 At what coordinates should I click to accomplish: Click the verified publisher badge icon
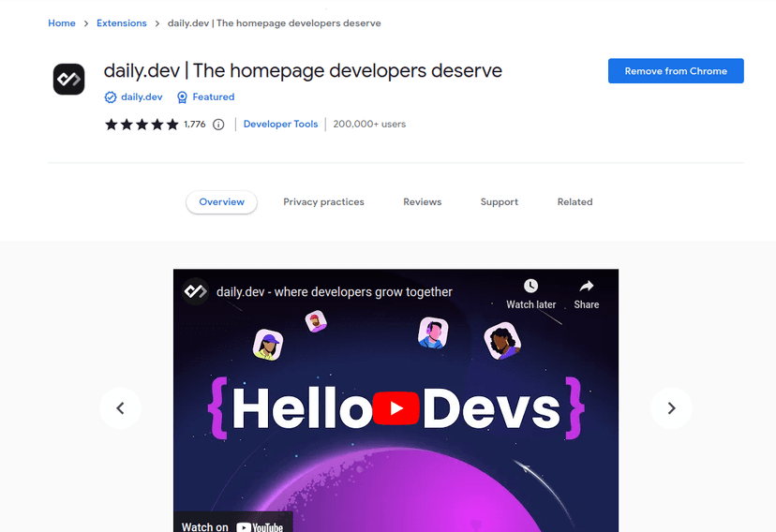[x=111, y=97]
